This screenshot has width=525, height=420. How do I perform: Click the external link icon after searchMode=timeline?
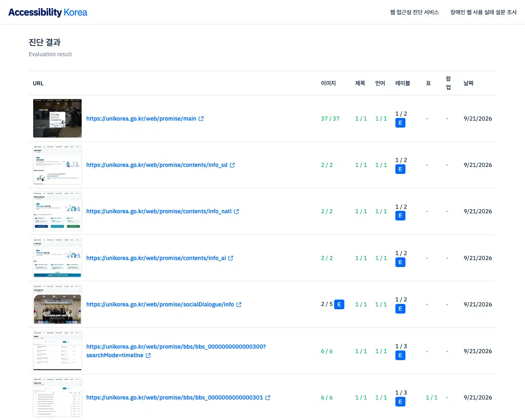click(x=148, y=355)
